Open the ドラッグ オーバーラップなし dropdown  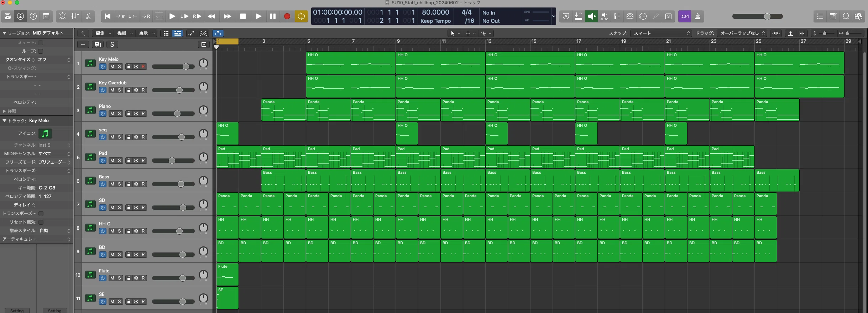coord(742,33)
